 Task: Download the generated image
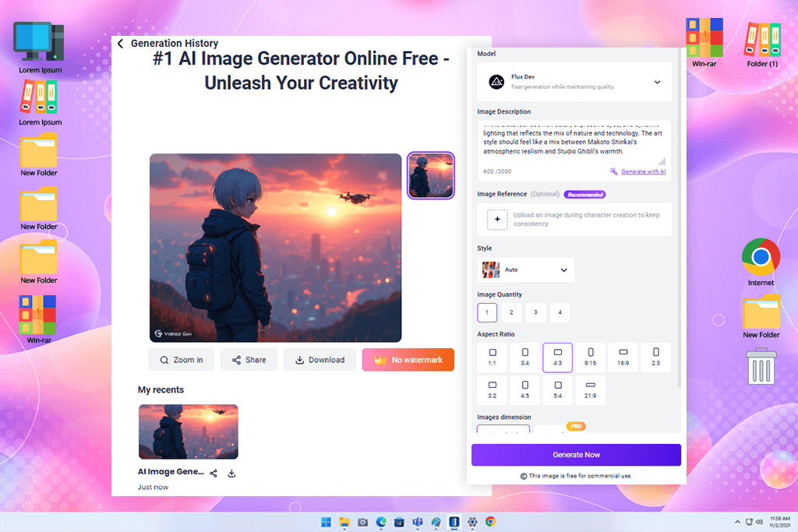click(x=320, y=360)
